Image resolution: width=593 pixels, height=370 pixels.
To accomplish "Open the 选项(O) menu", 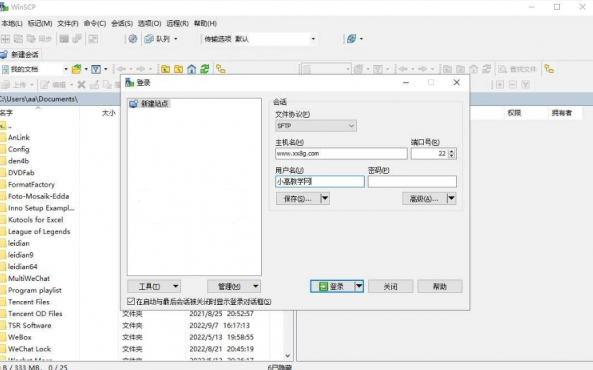I will 149,23.
